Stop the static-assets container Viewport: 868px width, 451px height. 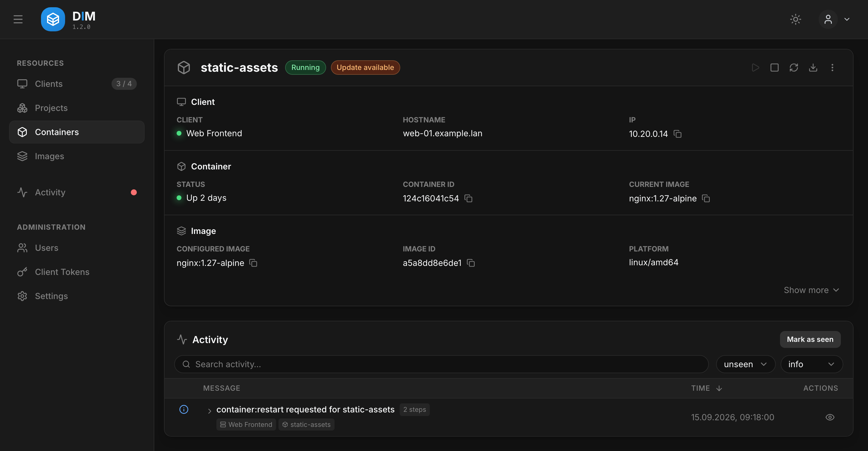774,68
